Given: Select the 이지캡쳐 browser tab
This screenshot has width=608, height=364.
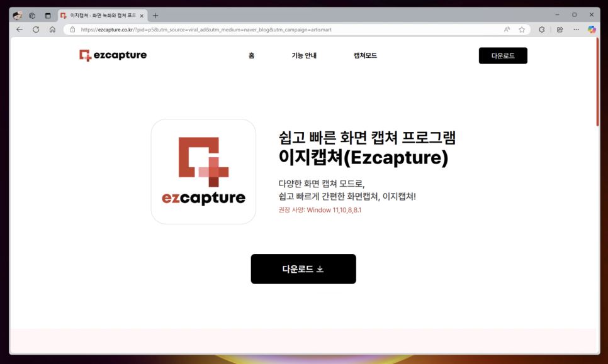Looking at the screenshot, I should [103, 16].
